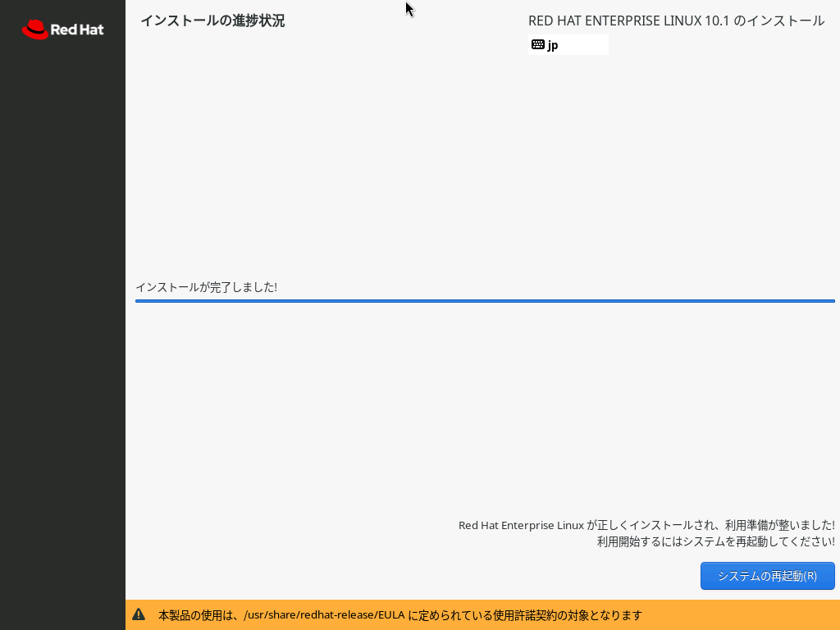Viewport: 840px width, 630px height.
Task: Click the empty dark sidebar below logo
Action: (62, 328)
